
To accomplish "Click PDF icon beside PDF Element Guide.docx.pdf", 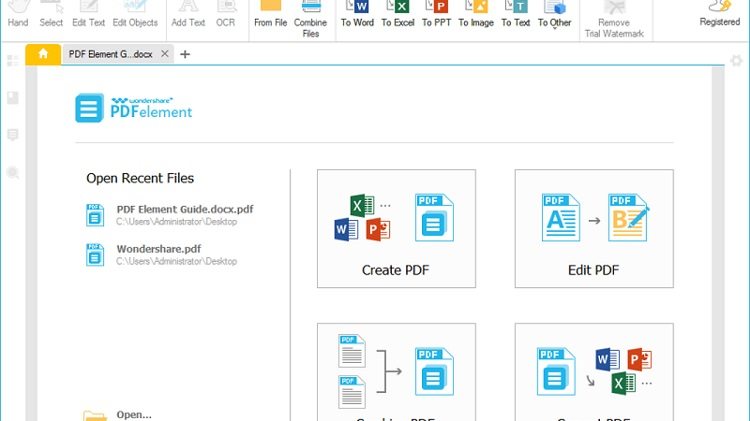I will 95,215.
